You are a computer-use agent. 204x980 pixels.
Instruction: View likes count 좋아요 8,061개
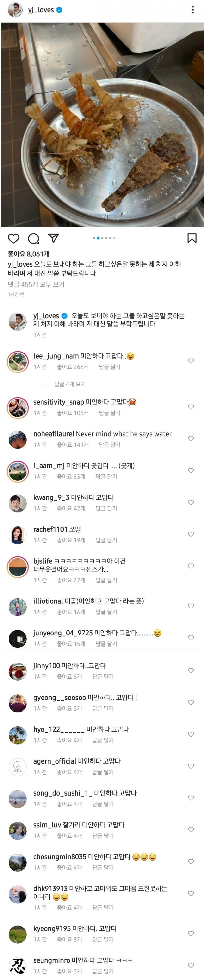(29, 254)
